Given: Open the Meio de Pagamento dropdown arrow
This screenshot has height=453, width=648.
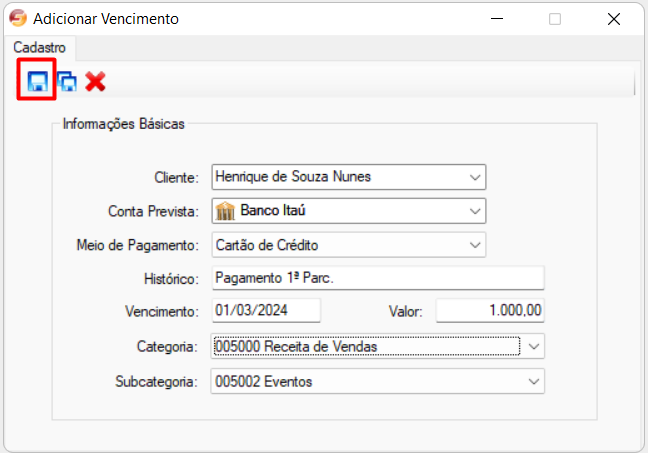Looking at the screenshot, I should point(474,244).
